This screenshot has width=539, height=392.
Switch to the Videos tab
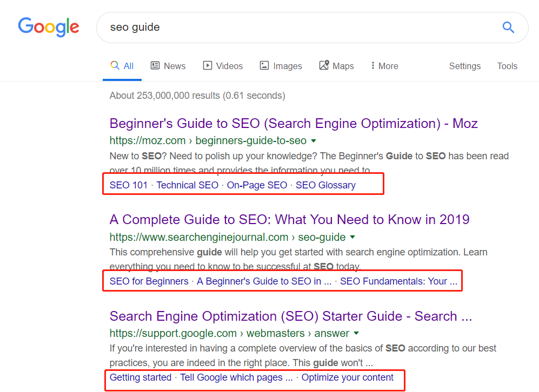tap(223, 66)
